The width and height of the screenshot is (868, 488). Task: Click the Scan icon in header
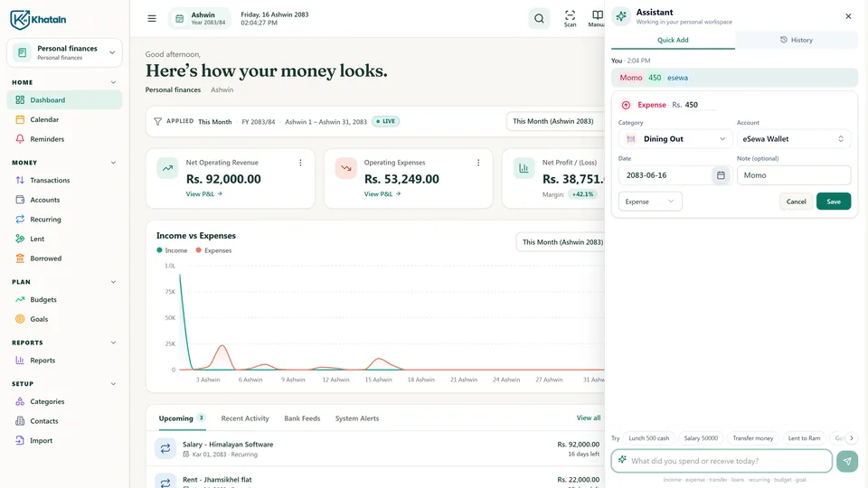[570, 18]
